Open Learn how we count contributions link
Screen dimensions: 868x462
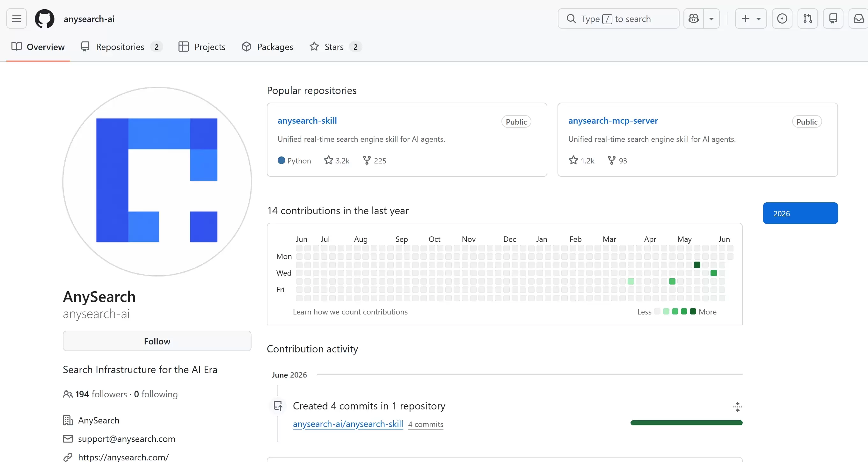[350, 312]
